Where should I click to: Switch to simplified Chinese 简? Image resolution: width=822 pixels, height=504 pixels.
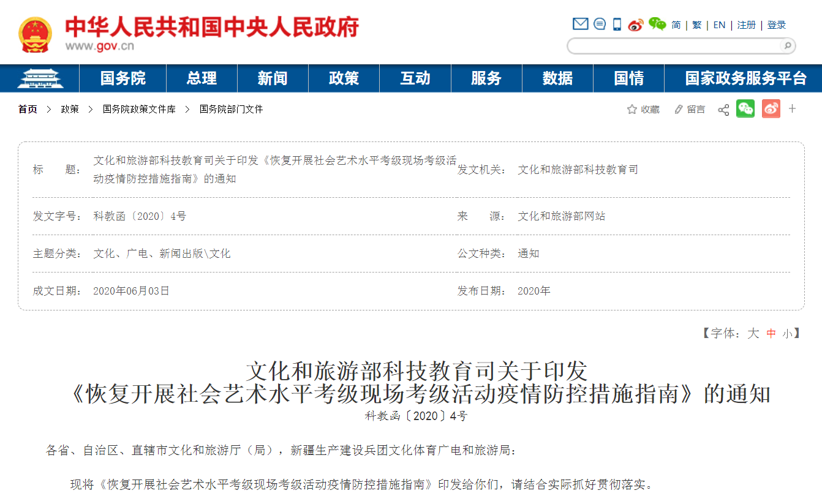point(676,25)
